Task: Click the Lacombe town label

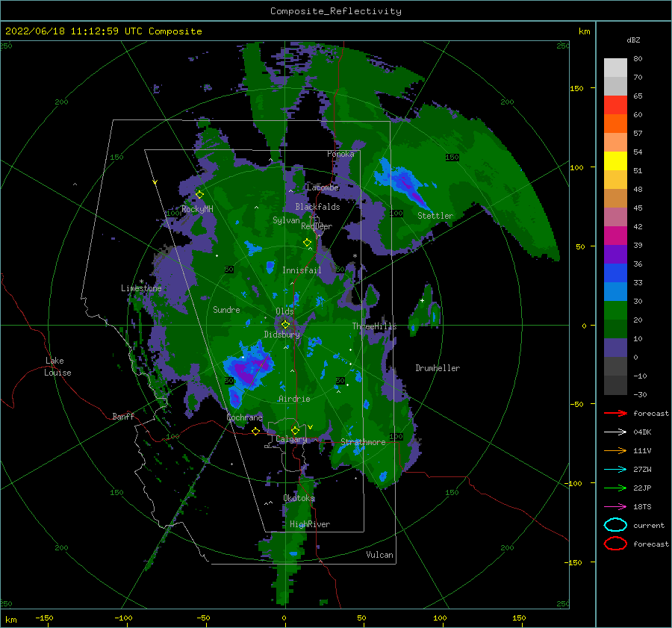Action: [323, 187]
